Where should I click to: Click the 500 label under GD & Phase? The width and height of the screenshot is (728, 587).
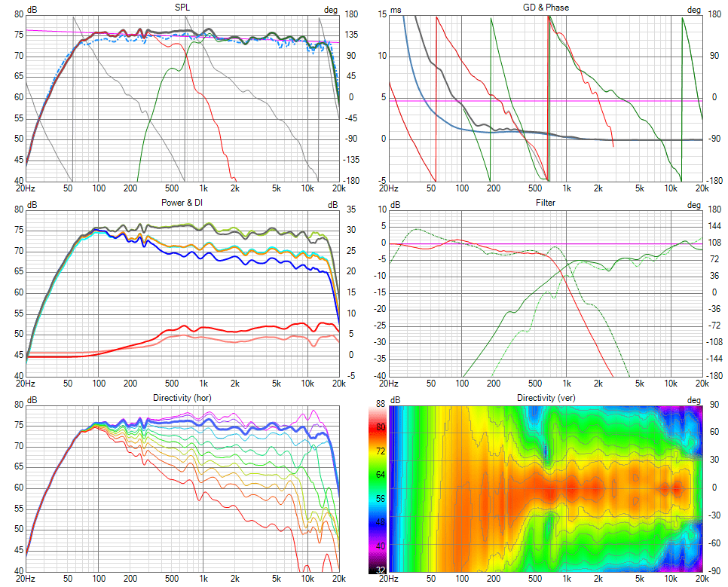coord(535,188)
